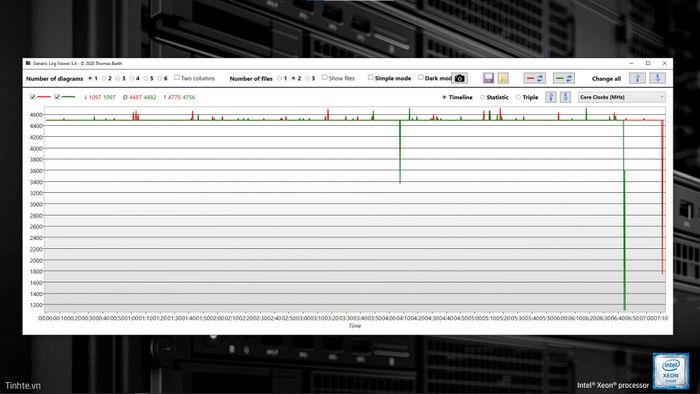The height and width of the screenshot is (394, 700).
Task: Minimize the Generic Log Viewer window
Action: click(631, 63)
